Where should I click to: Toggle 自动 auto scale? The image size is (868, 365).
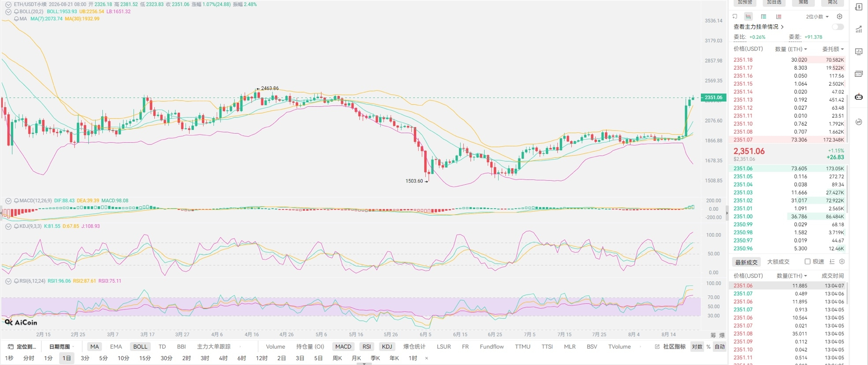click(720, 346)
